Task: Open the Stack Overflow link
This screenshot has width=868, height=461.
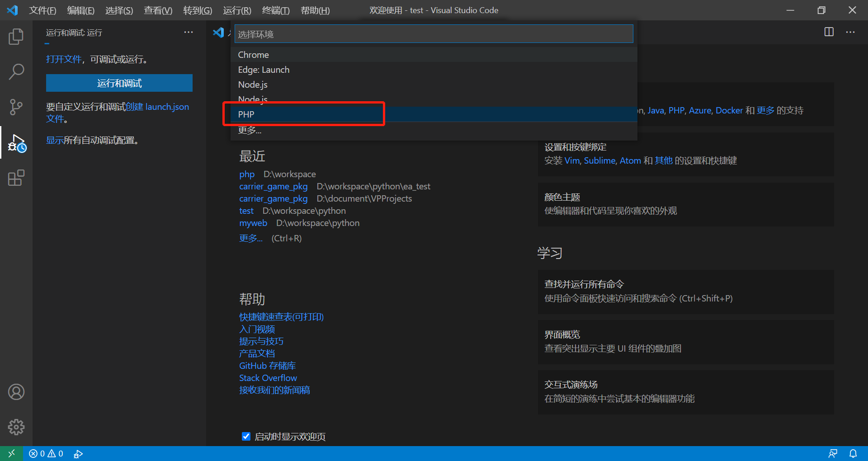Action: (268, 378)
